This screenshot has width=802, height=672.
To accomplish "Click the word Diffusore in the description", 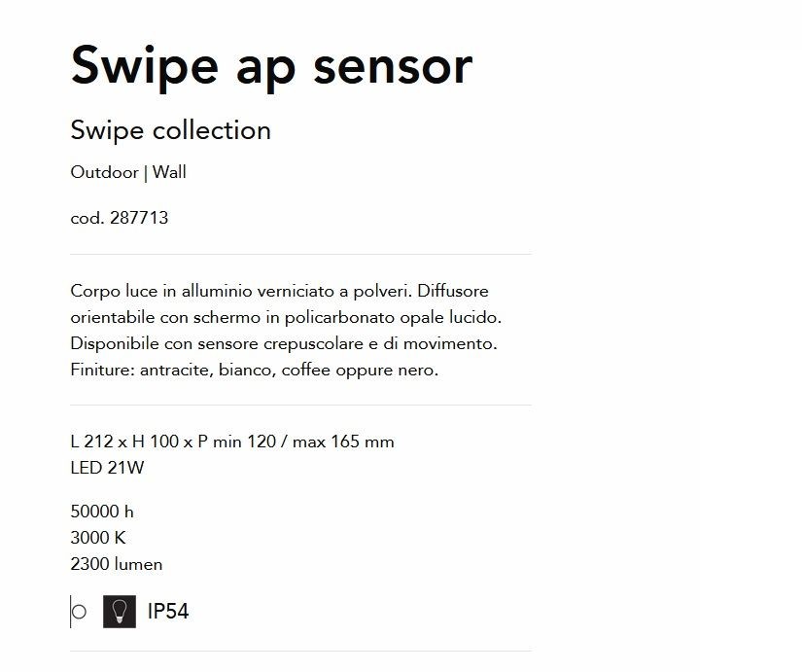I will pos(453,291).
